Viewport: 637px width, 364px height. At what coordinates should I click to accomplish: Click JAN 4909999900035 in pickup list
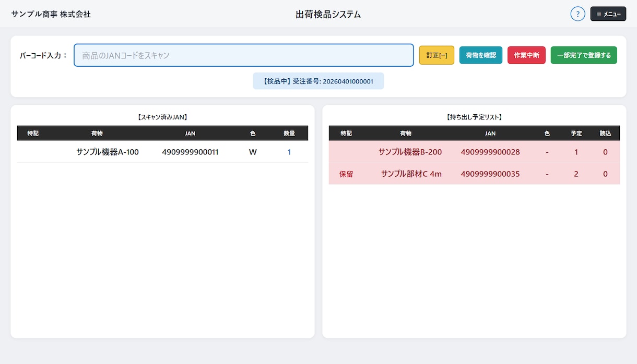pos(490,174)
